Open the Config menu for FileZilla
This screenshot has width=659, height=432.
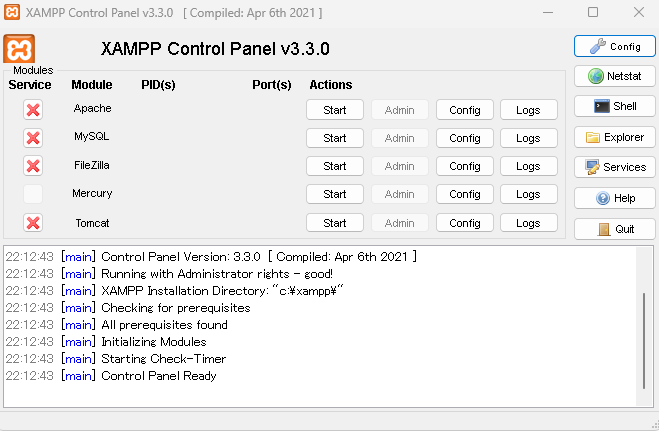point(464,166)
